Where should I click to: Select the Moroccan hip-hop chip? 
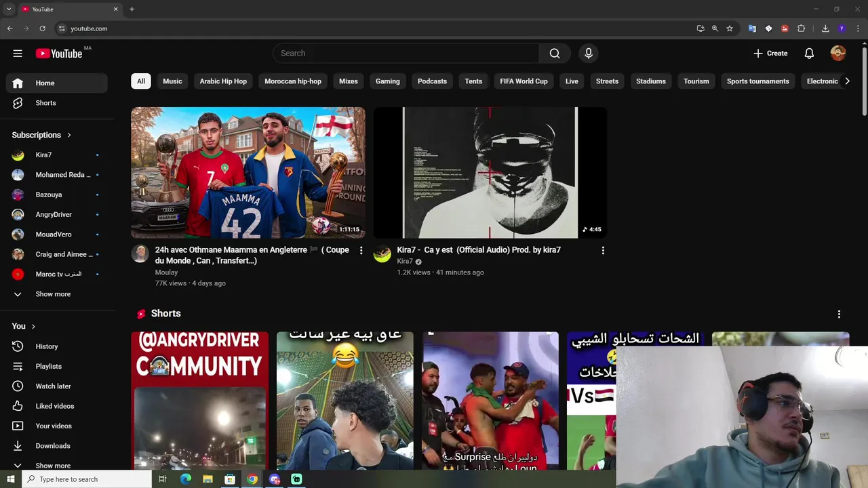tap(293, 81)
